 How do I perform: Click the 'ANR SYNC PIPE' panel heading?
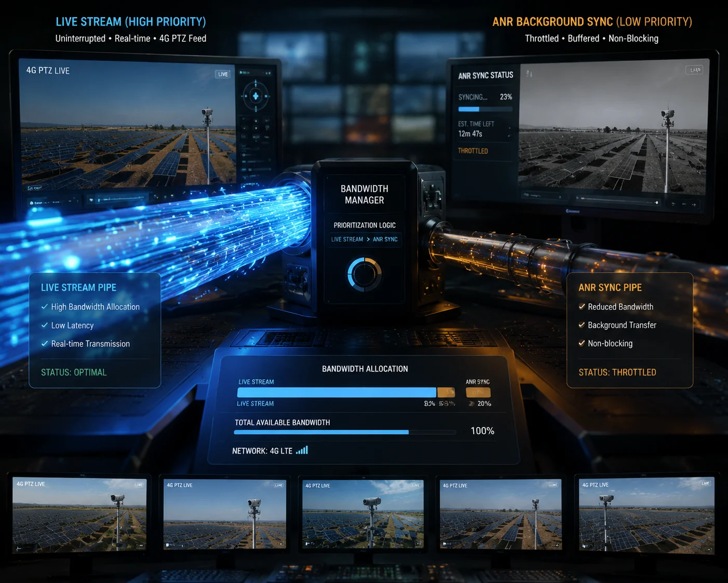click(x=610, y=287)
